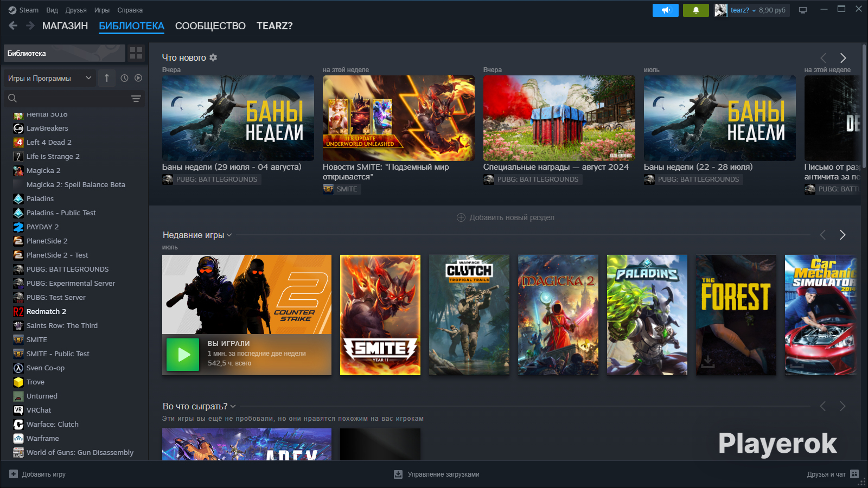Viewport: 868px width, 488px height.
Task: Toggle the ready-to-play filter icon
Action: pos(138,78)
